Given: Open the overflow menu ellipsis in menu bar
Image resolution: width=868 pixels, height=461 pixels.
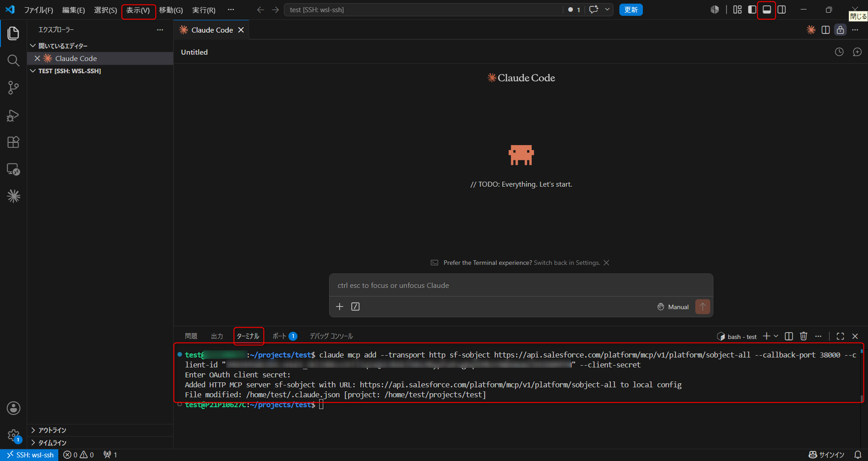Looking at the screenshot, I should (x=231, y=9).
